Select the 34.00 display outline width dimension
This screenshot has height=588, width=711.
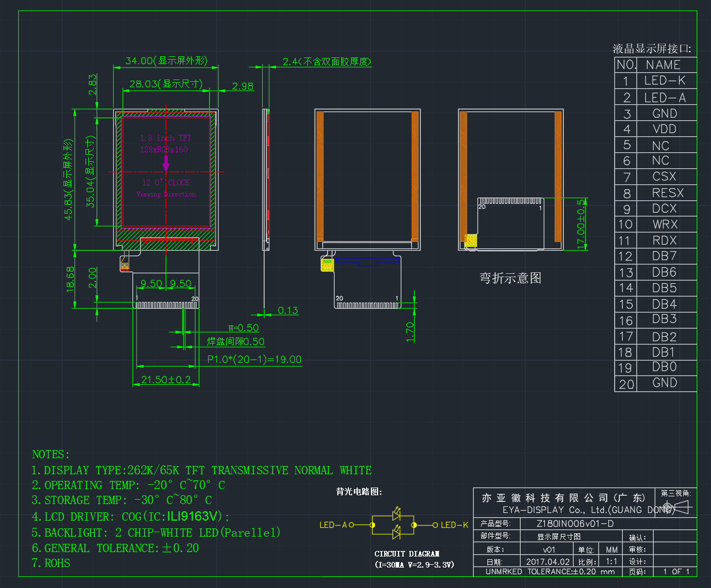pos(166,61)
